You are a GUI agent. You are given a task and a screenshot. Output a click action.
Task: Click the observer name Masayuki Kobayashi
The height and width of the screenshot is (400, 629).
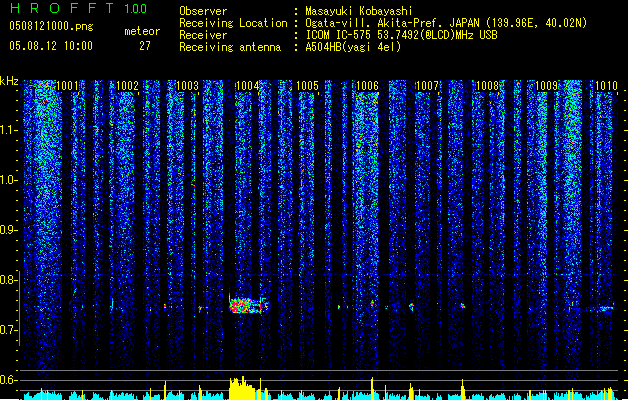(x=359, y=11)
